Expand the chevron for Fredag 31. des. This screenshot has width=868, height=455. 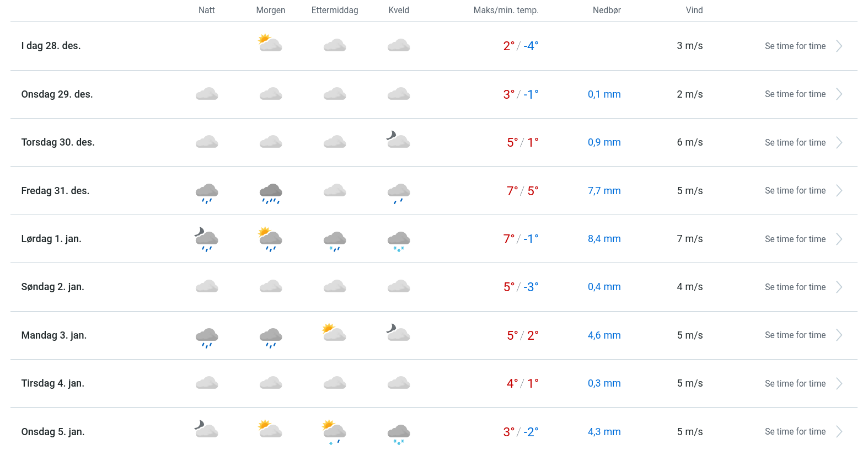(839, 191)
